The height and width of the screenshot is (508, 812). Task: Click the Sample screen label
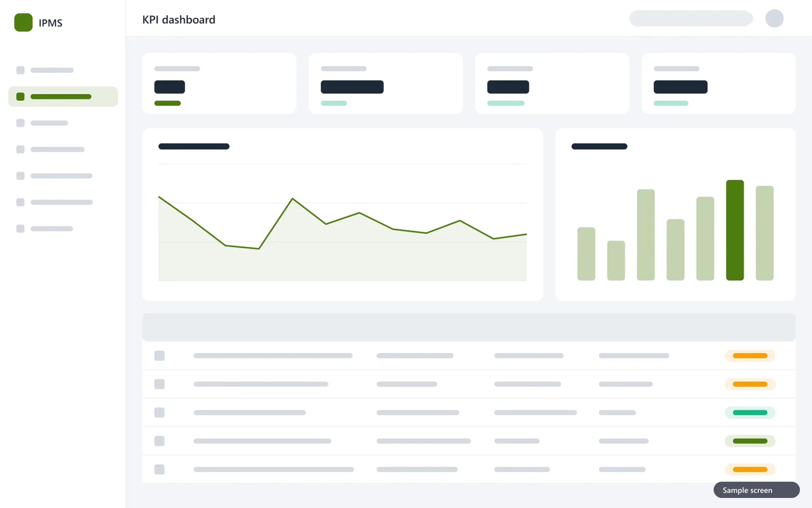tap(757, 490)
